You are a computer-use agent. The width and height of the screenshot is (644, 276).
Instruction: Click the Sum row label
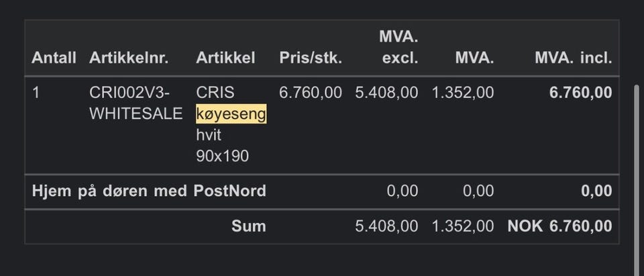coord(248,226)
